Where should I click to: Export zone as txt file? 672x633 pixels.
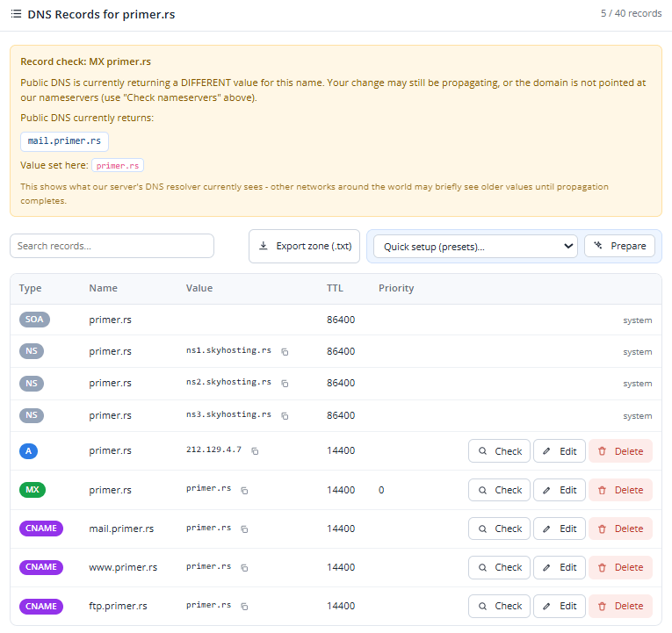[x=304, y=246]
